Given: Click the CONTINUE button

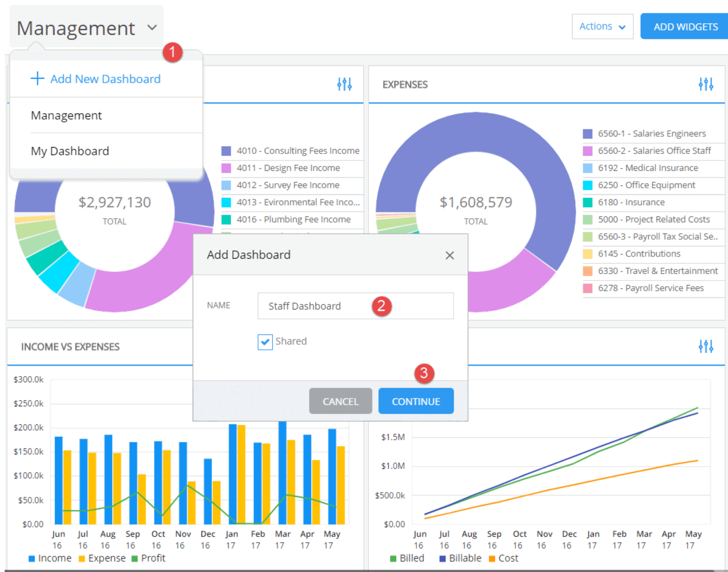Looking at the screenshot, I should (416, 401).
